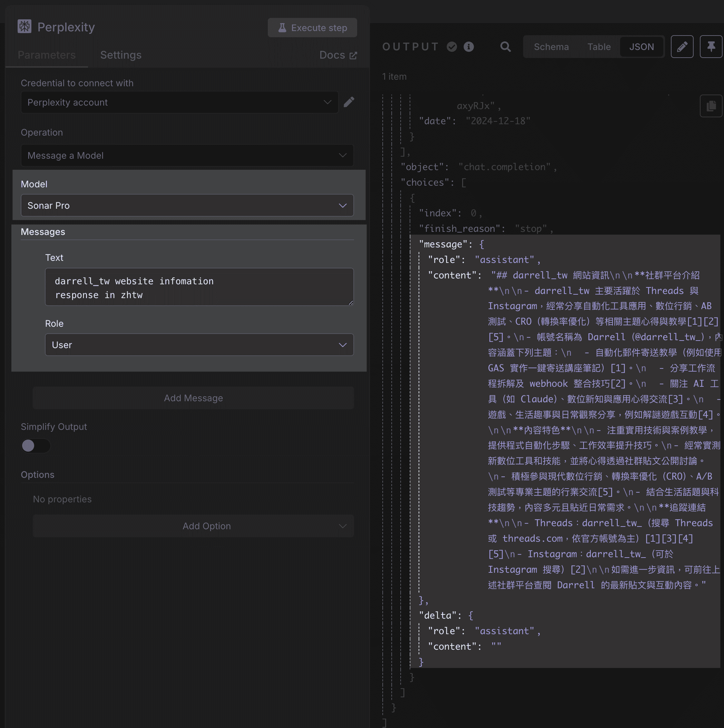Viewport: 724px width, 728px height.
Task: Switch to the Settings tab
Action: [x=120, y=55]
